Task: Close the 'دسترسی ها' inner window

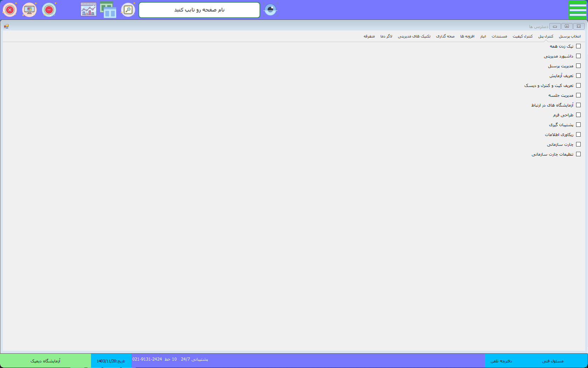Action: [579, 26]
